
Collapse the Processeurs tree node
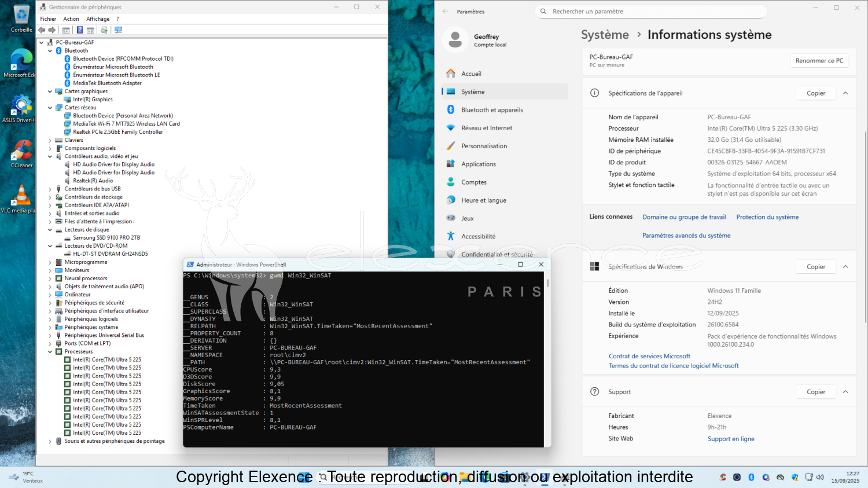point(50,351)
